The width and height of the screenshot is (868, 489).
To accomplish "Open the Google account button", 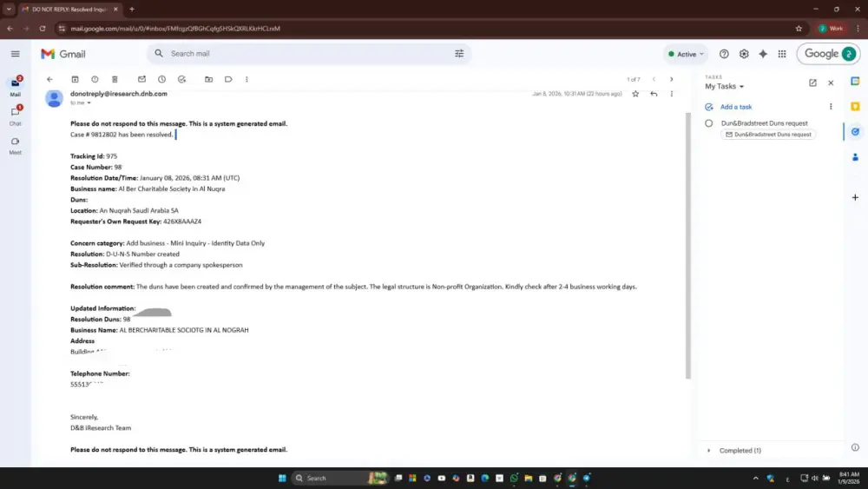I will pyautogui.click(x=829, y=54).
